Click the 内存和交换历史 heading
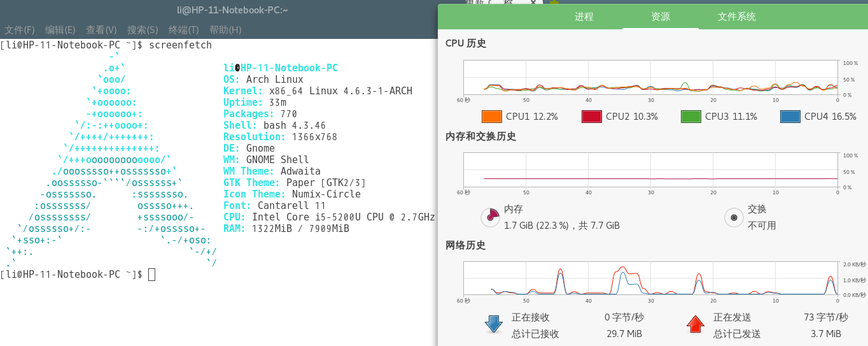The width and height of the screenshot is (868, 346). click(x=480, y=136)
